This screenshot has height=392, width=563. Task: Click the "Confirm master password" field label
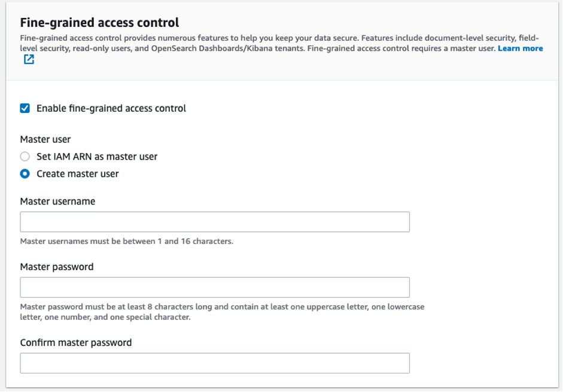76,342
